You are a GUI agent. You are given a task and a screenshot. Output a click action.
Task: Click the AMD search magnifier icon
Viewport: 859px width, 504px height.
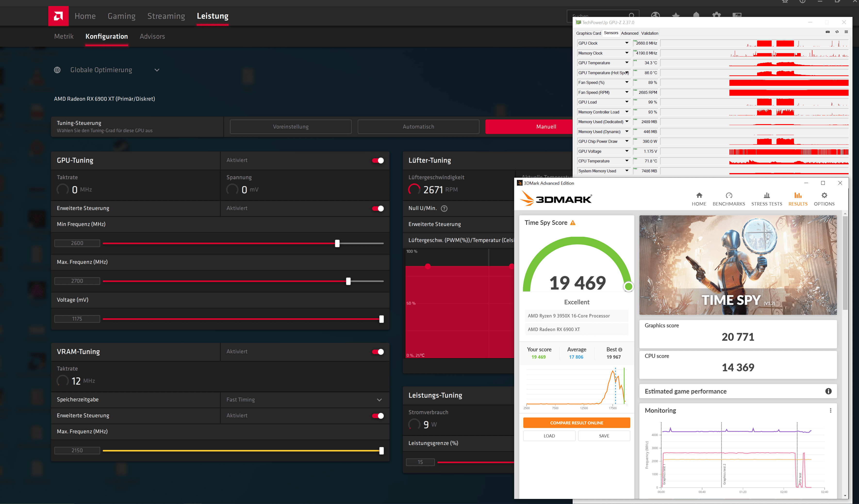(x=632, y=15)
